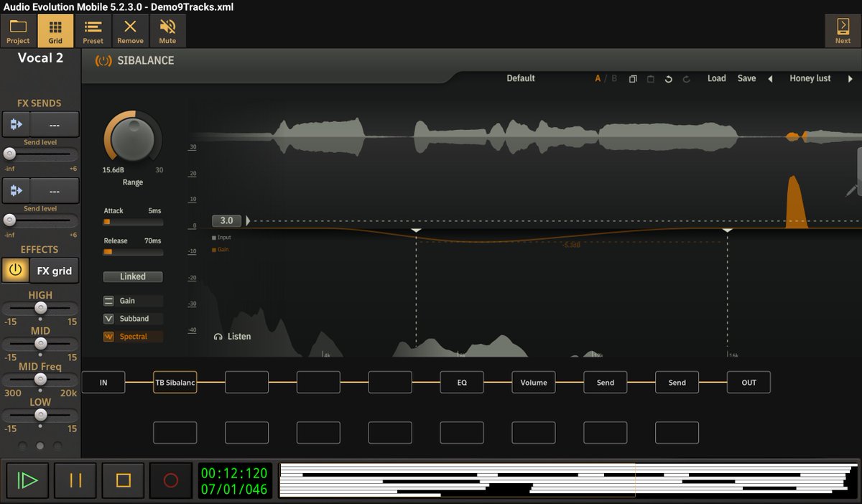The width and height of the screenshot is (862, 504).
Task: Stop playback
Action: (123, 480)
